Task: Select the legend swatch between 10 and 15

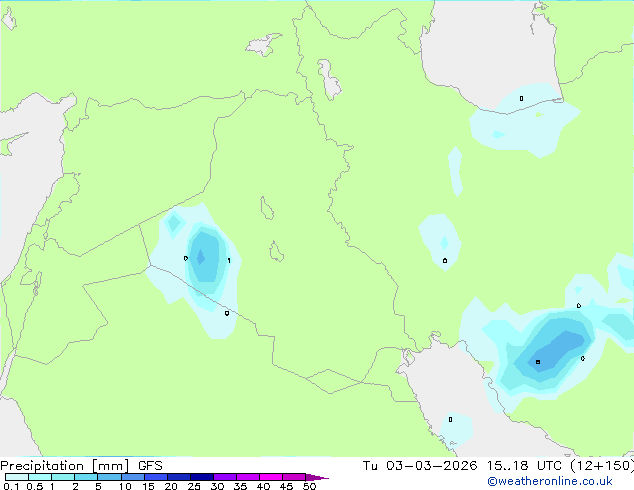Action: pyautogui.click(x=133, y=477)
